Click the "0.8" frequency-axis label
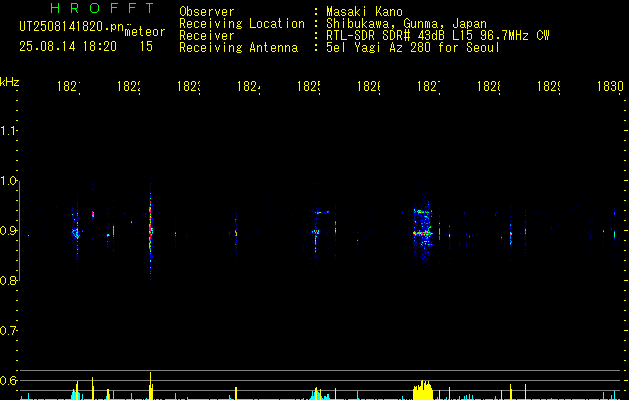 pyautogui.click(x=8, y=280)
